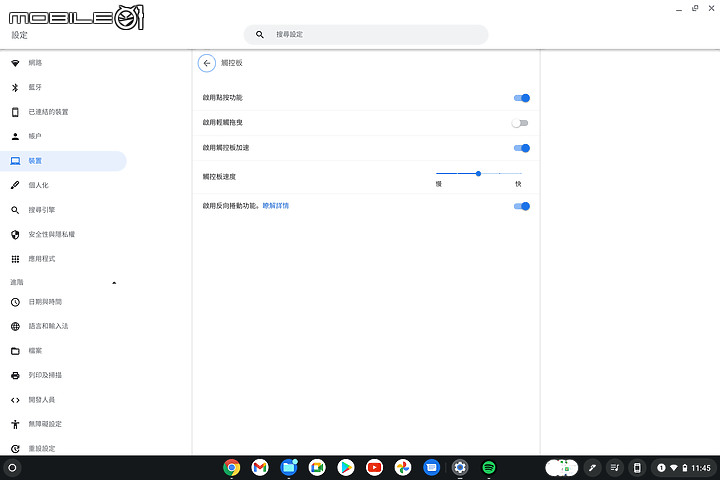The width and height of the screenshot is (720, 480).
Task: Open 日期與時間 in the sidebar
Action: pos(63,302)
